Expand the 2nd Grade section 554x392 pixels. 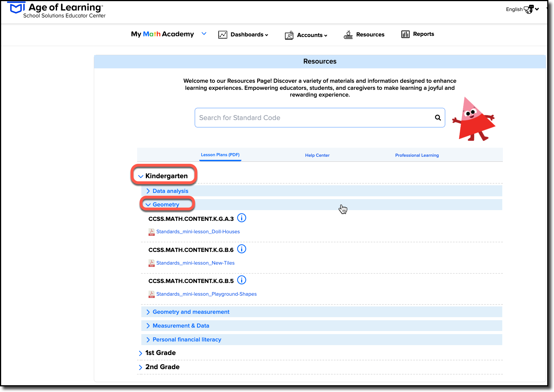(x=159, y=367)
